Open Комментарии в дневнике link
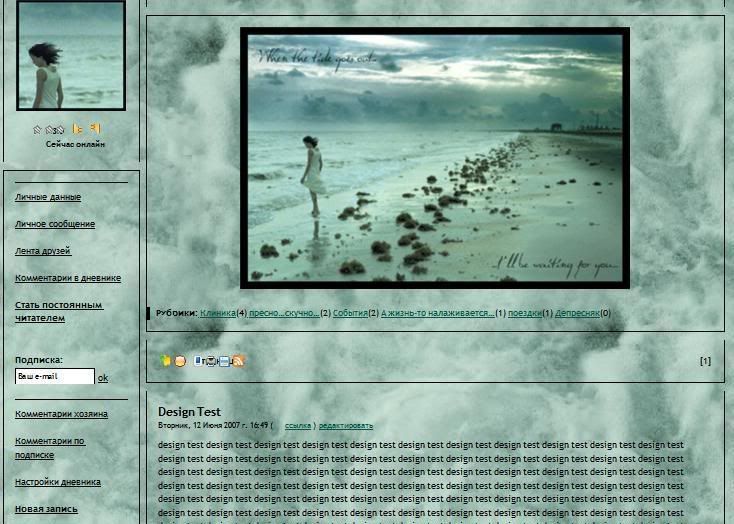This screenshot has width=734, height=524. (x=68, y=278)
